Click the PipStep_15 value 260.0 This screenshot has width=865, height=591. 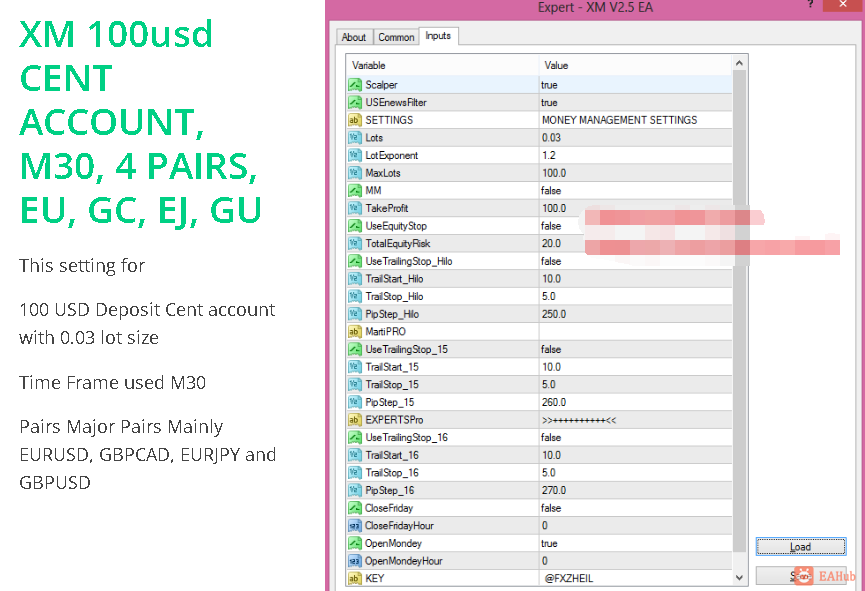click(x=554, y=402)
